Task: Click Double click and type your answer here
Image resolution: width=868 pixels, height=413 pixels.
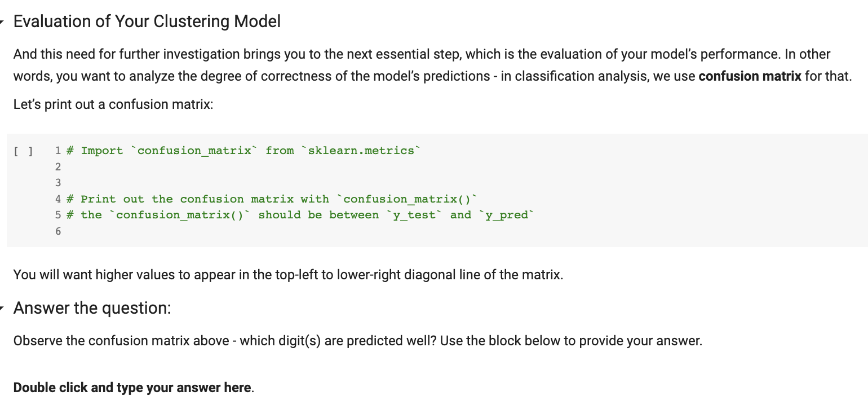Action: 132,388
